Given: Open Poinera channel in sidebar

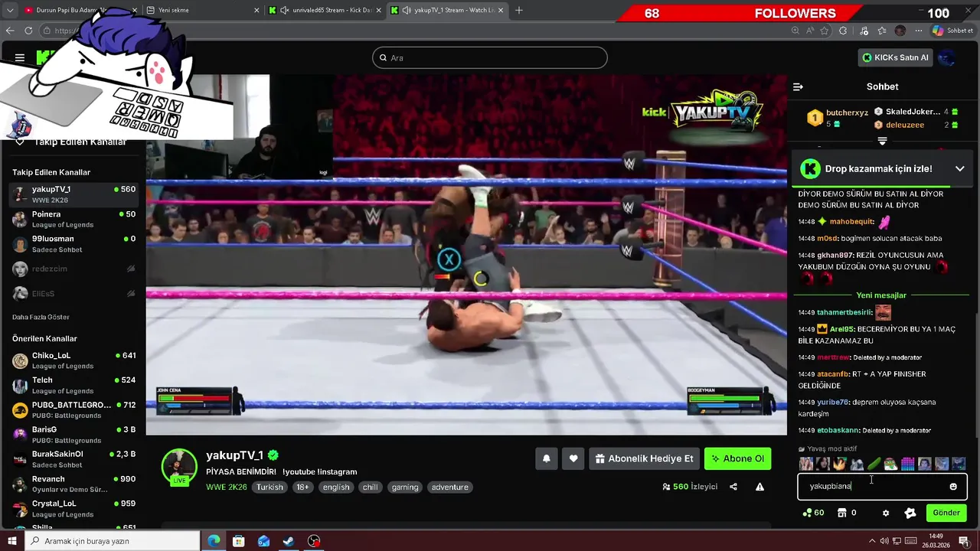Looking at the screenshot, I should pos(73,219).
